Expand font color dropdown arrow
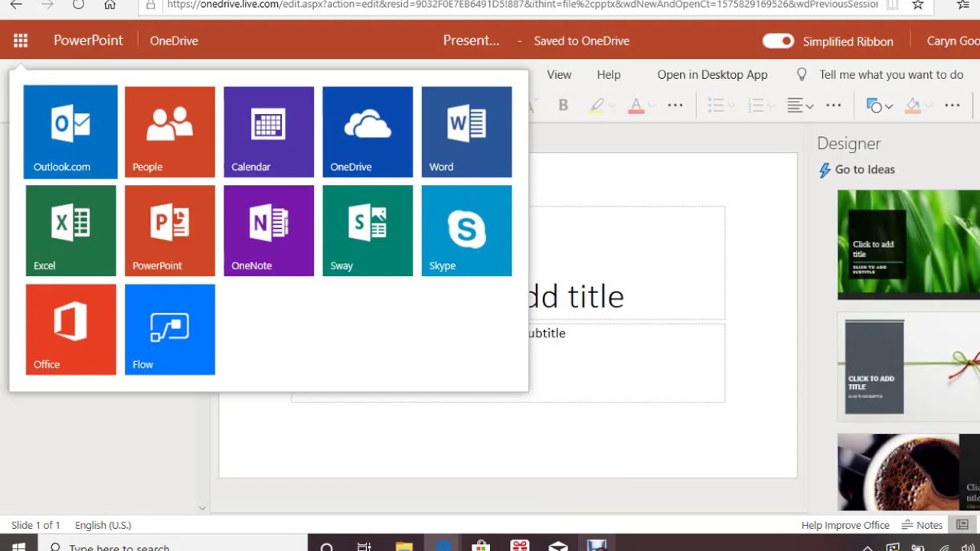Screen dimensions: 980x551 652,106
